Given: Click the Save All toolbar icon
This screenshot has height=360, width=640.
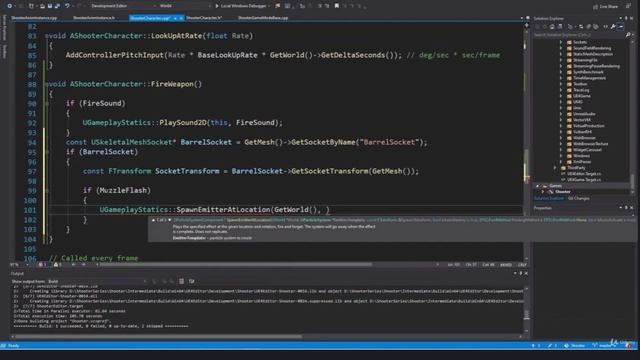Looking at the screenshot, I should [57, 6].
